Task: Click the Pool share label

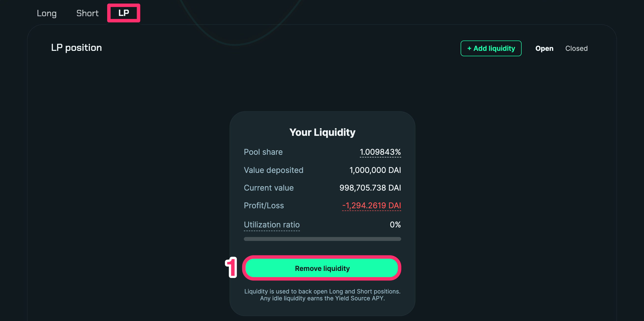Action: click(x=263, y=152)
